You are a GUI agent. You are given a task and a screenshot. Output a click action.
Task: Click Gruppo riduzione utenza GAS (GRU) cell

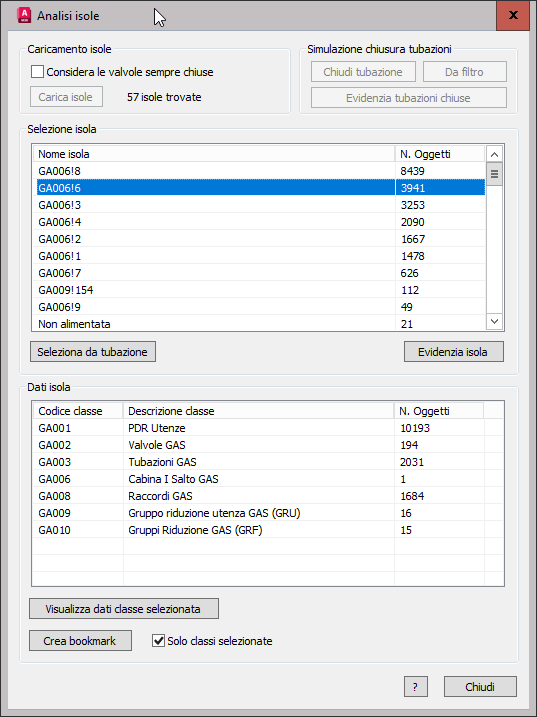(258, 513)
